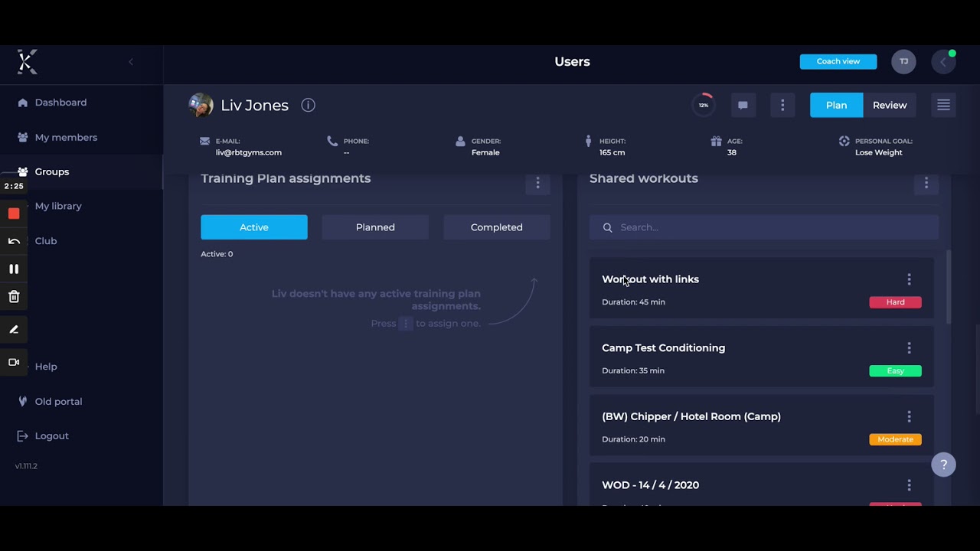Click the shared workouts search field
The image size is (980, 551).
tap(764, 227)
